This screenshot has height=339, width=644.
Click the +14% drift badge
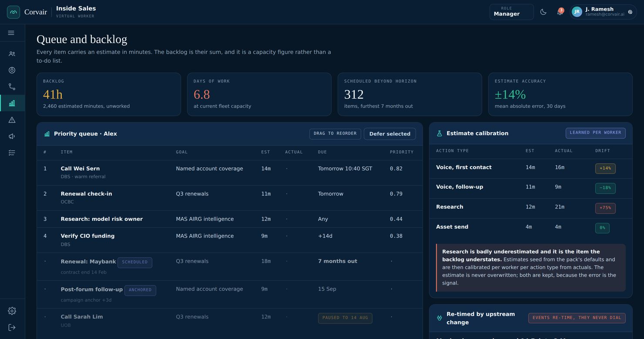click(605, 168)
